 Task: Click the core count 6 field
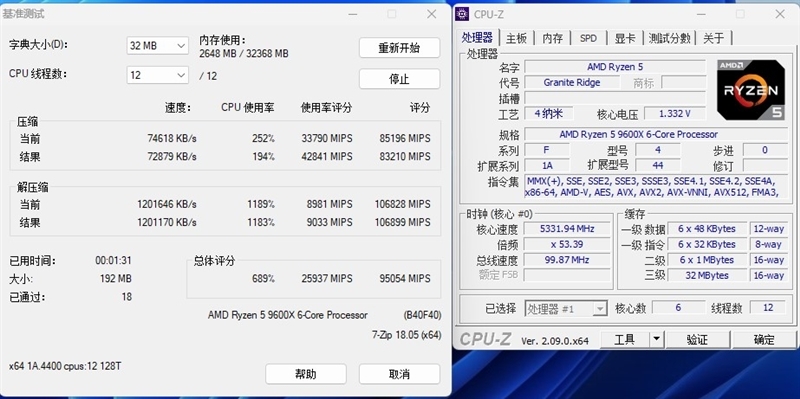678,308
